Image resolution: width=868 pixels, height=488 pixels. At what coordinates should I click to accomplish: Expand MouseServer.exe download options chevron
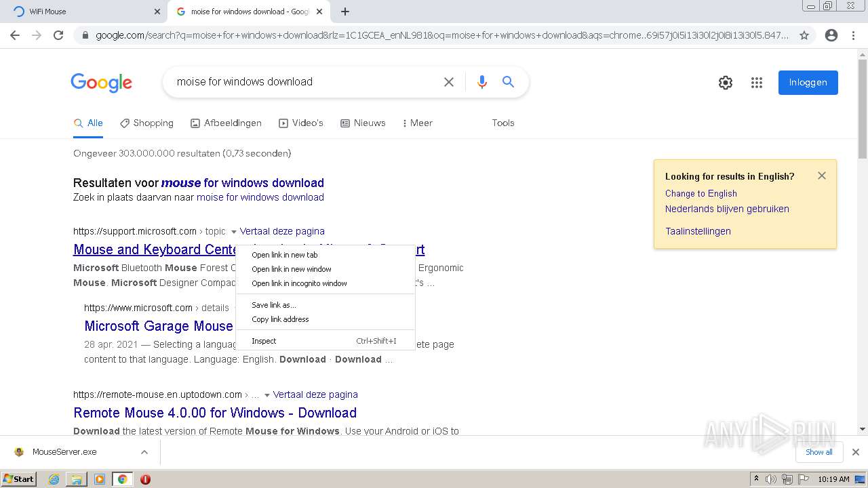pyautogui.click(x=144, y=452)
